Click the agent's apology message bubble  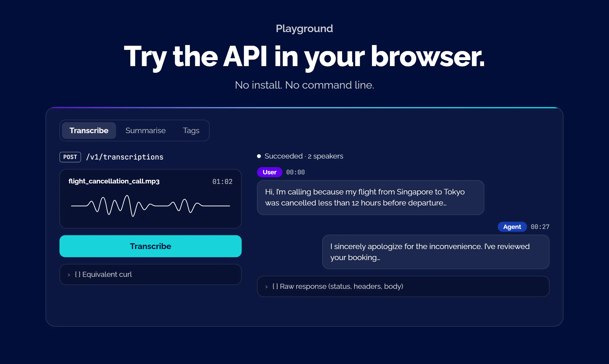click(436, 252)
